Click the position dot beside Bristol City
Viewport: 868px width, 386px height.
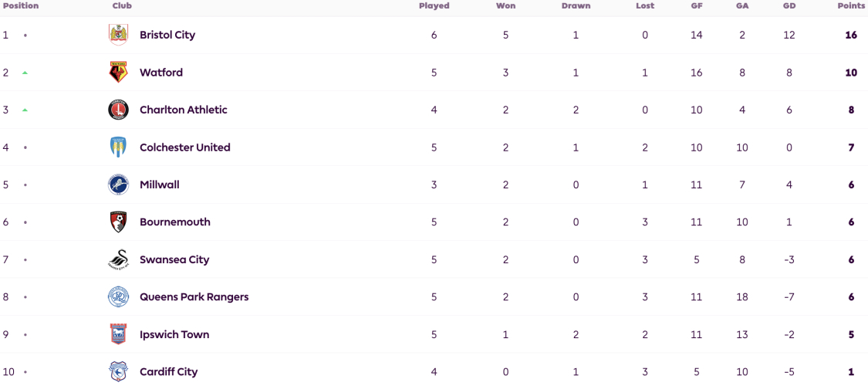click(25, 35)
